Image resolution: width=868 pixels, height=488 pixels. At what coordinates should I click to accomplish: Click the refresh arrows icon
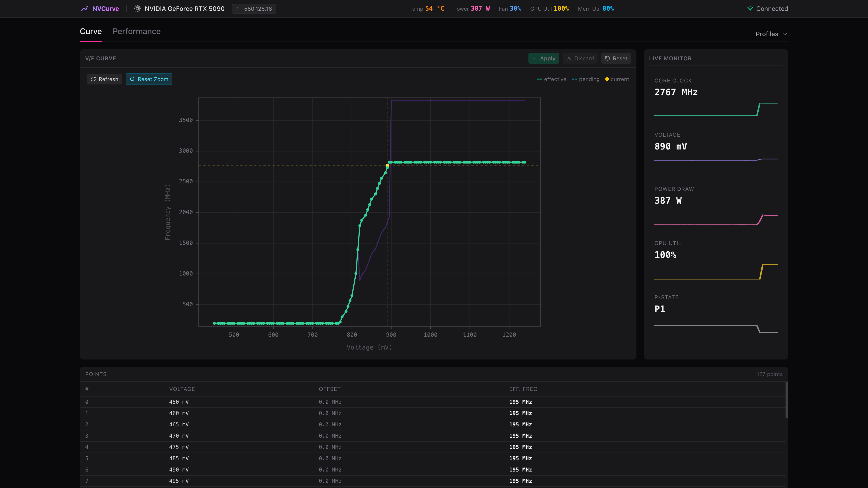[x=93, y=79]
